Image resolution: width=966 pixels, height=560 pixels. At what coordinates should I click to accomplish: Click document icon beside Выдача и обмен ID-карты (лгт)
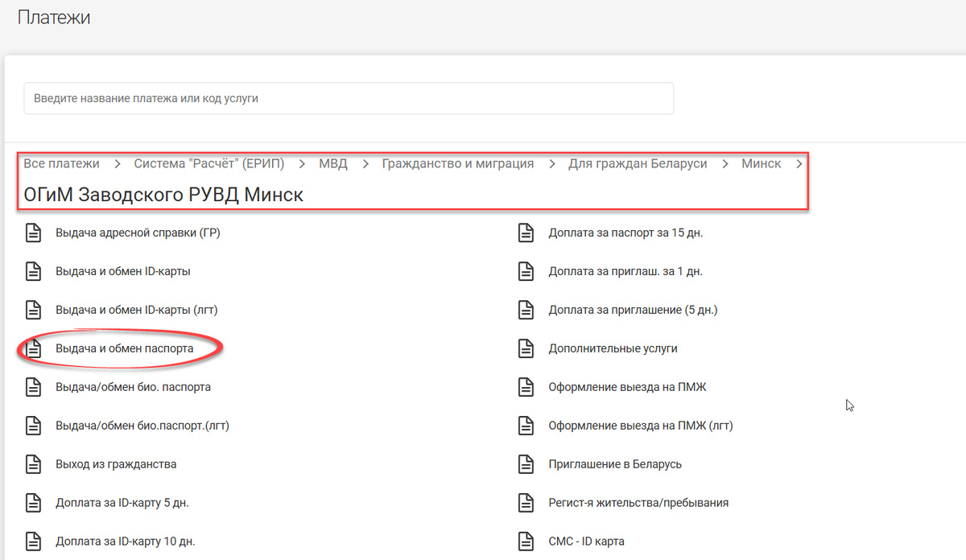pos(33,310)
